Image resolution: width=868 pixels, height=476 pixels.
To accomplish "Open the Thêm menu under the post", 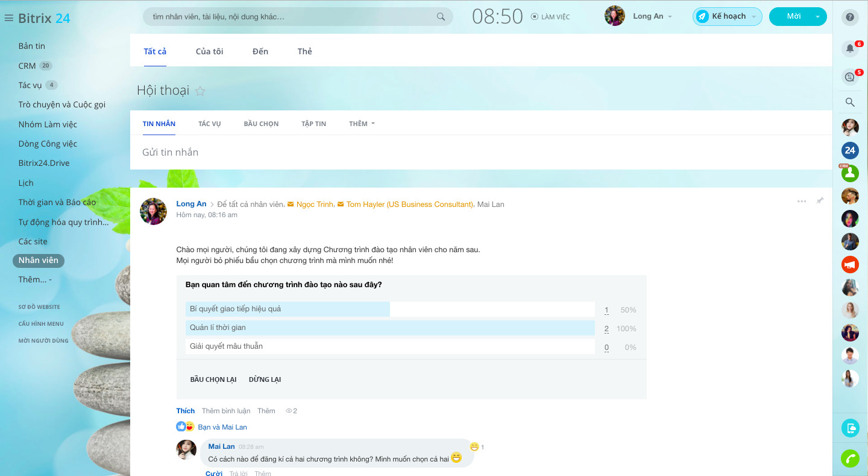I will pyautogui.click(x=266, y=411).
